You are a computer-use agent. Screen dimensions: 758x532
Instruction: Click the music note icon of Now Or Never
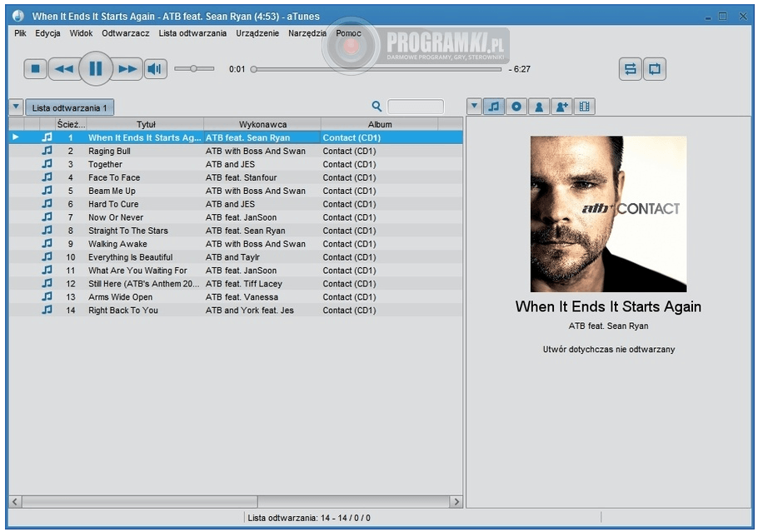47,217
